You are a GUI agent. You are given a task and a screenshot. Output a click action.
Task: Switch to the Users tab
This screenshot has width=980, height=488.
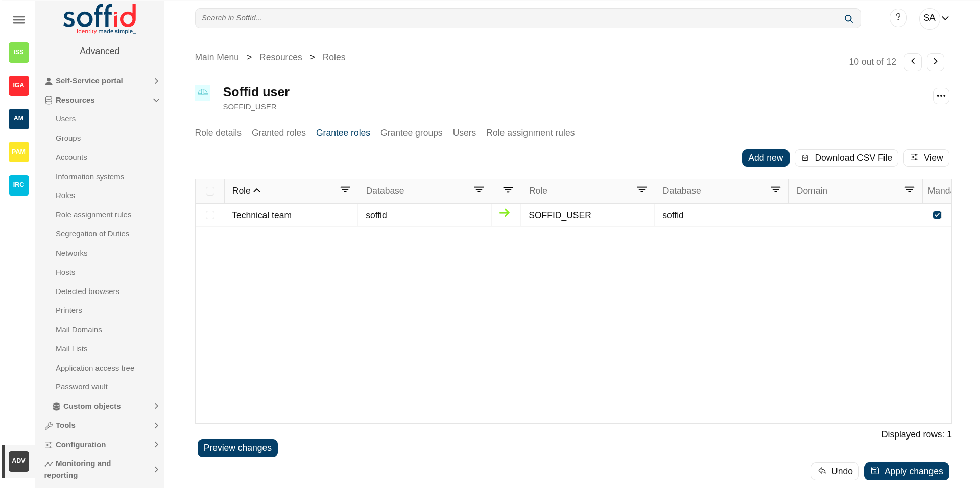coord(464,133)
